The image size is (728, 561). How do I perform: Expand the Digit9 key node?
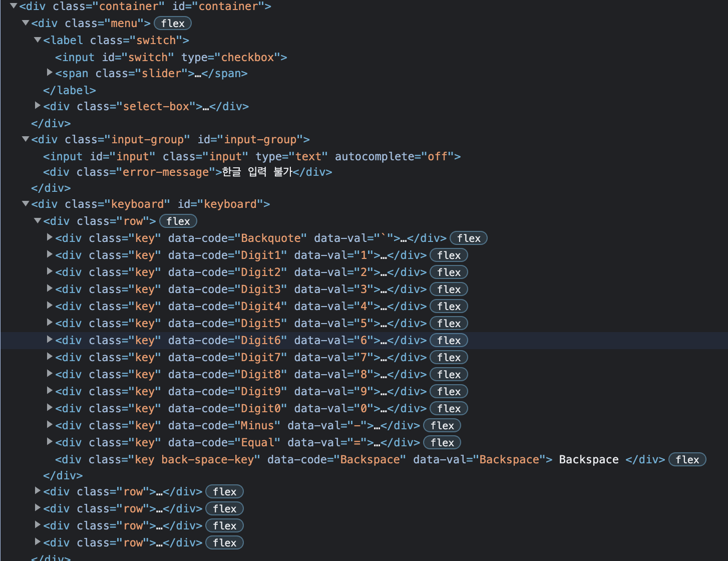pos(50,391)
